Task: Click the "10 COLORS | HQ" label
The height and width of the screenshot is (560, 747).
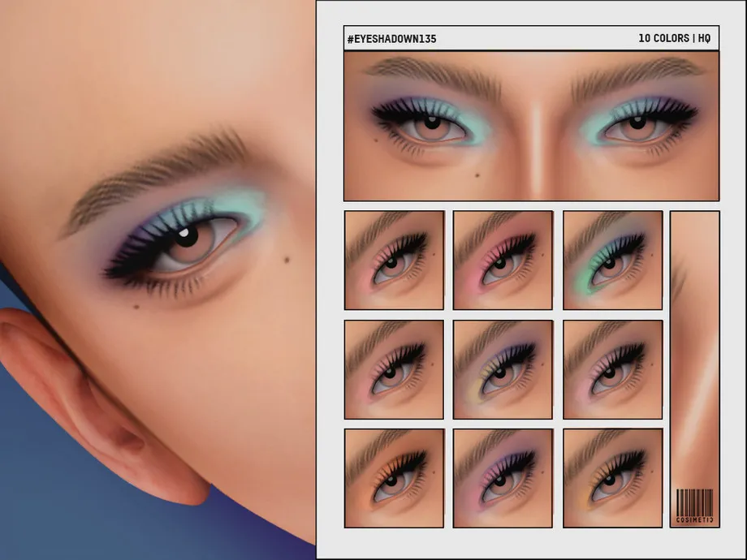Action: click(x=675, y=38)
